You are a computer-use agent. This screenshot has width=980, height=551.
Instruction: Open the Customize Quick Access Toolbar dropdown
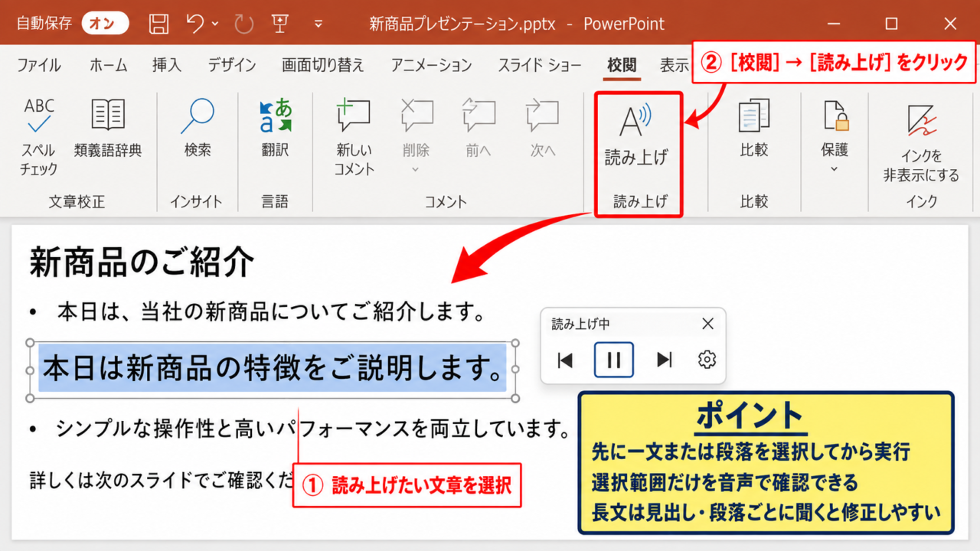[318, 24]
